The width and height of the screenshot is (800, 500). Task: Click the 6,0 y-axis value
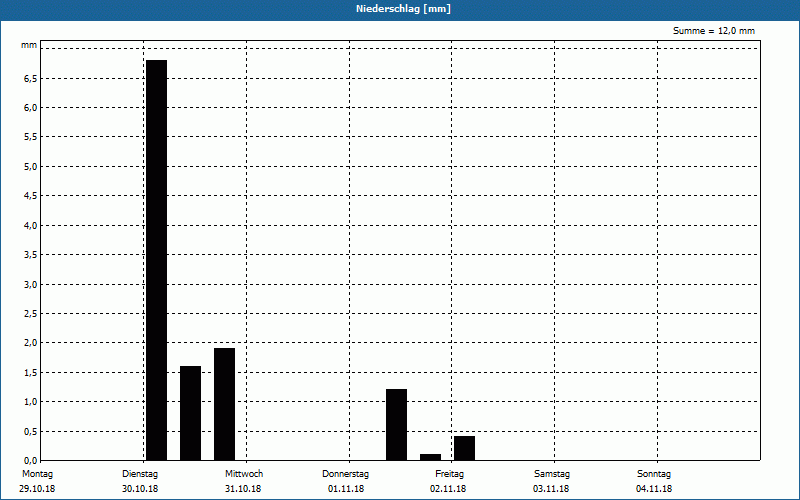click(31, 108)
